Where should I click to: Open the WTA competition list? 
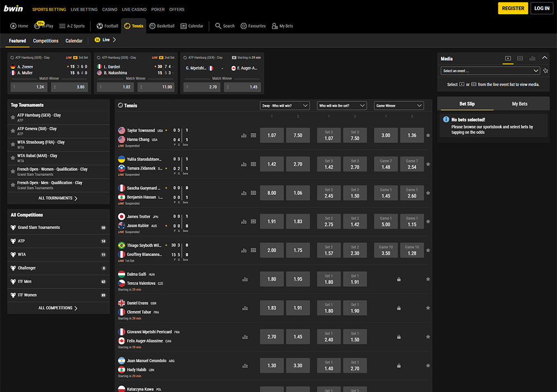coord(58,254)
